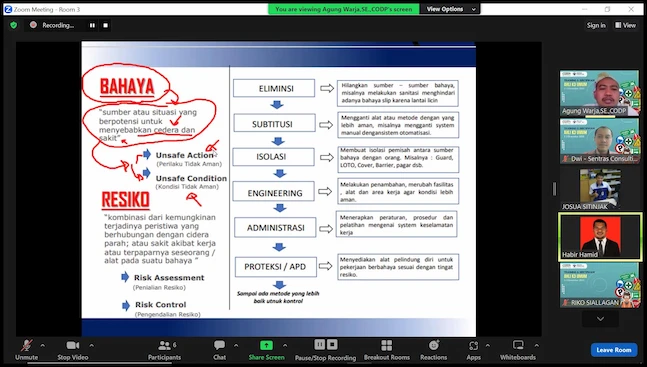This screenshot has height=367, width=647.
Task: Click the PROTEKSI / APD box
Action: coord(276,267)
